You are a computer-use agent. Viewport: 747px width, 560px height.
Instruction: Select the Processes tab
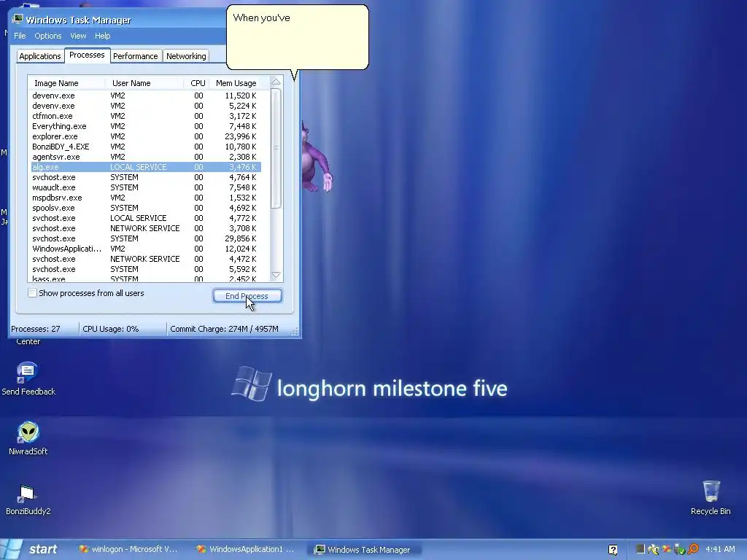click(x=87, y=55)
